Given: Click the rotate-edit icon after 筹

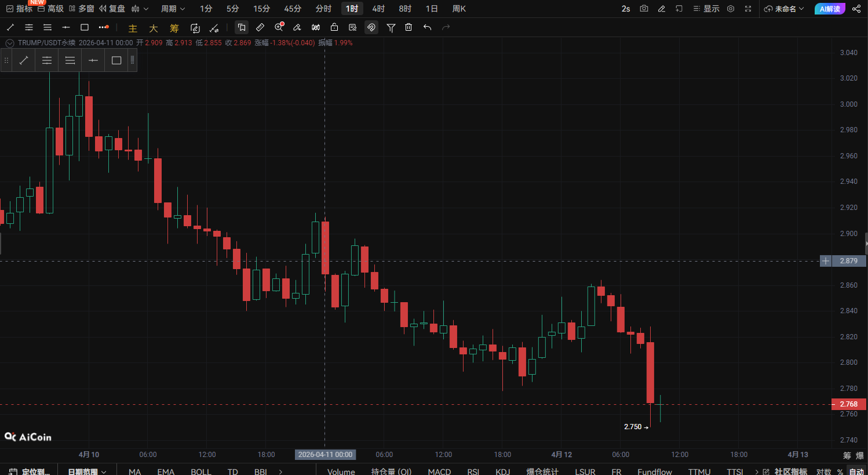Looking at the screenshot, I should 195,28.
